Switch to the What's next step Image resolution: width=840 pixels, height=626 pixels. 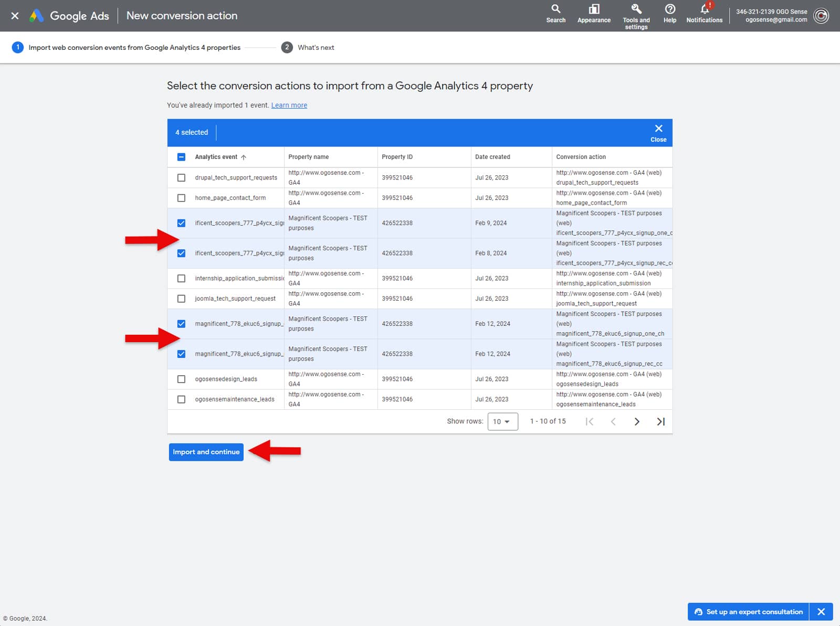[315, 47]
